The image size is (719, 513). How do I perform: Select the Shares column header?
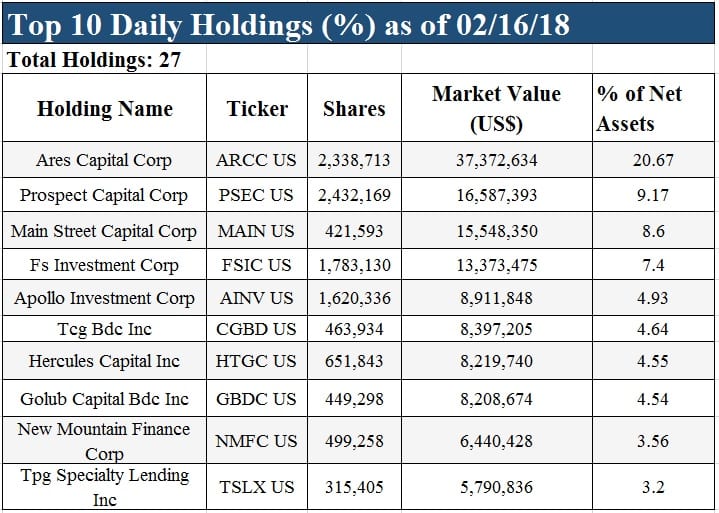click(x=354, y=108)
